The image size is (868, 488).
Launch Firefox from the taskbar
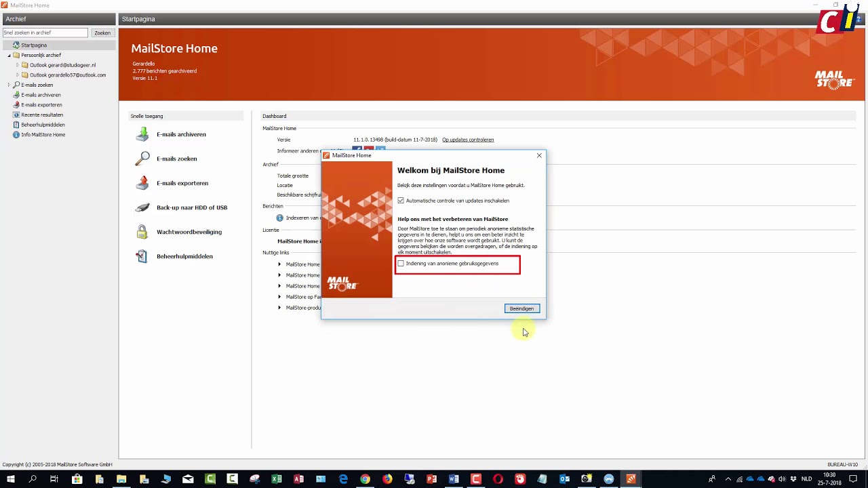[x=387, y=479]
